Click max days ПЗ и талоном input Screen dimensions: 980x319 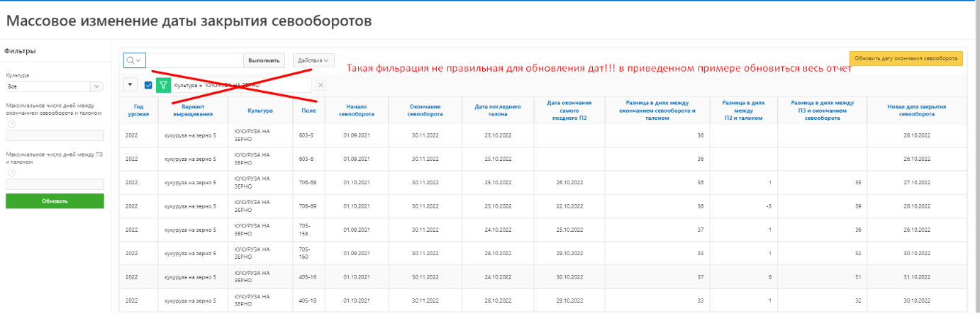(x=55, y=184)
